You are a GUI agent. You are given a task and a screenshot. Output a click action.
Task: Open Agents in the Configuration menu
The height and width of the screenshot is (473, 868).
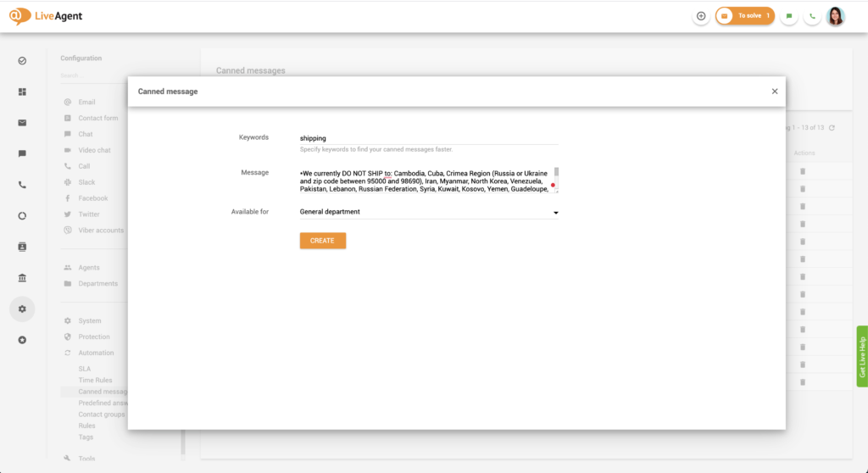[x=89, y=268]
